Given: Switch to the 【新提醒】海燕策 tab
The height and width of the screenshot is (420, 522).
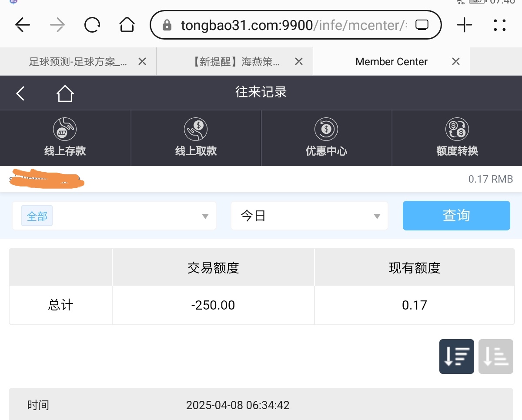Looking at the screenshot, I should [237, 62].
